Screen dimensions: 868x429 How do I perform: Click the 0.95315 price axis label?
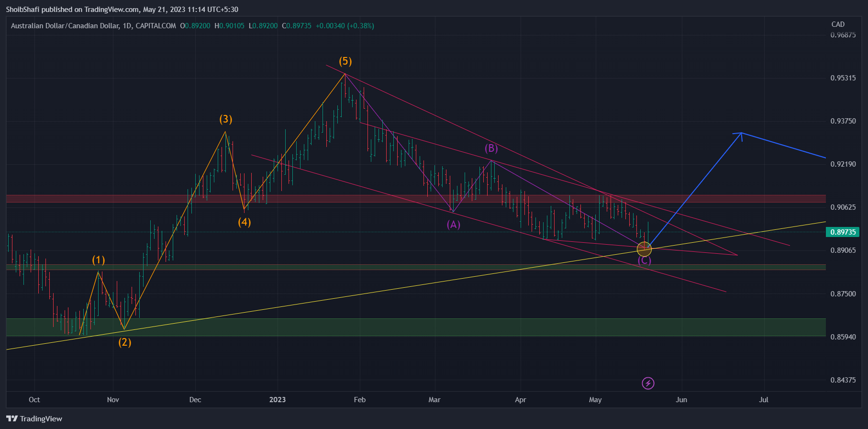coord(843,78)
